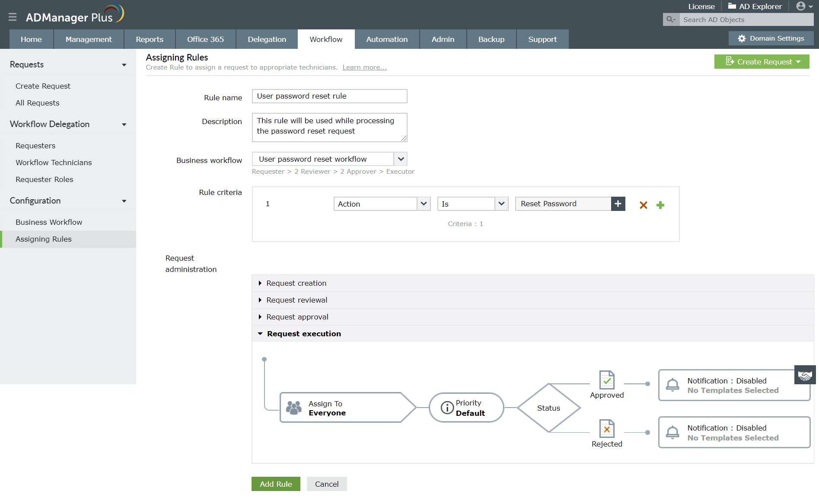The width and height of the screenshot is (819, 504).
Task: Click the plus icon beside Reset Password value
Action: click(x=618, y=204)
